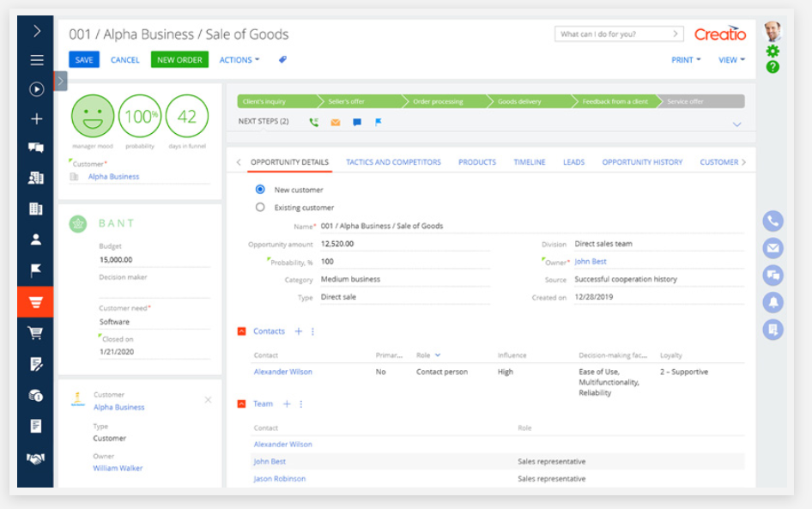This screenshot has height=509, width=812.
Task: Expand the Next Steps chevron
Action: (736, 124)
